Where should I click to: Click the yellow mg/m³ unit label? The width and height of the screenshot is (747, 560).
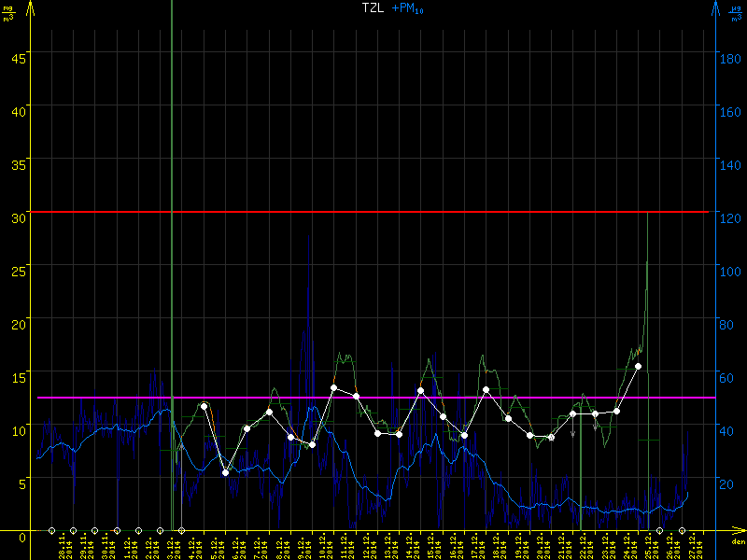(x=9, y=11)
